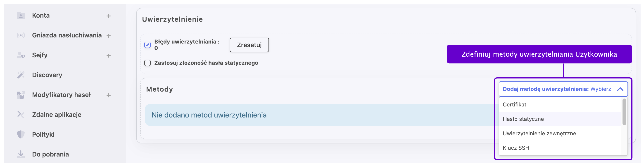Click the Sejfy safes icon
The width and height of the screenshot is (644, 168).
coord(21,55)
